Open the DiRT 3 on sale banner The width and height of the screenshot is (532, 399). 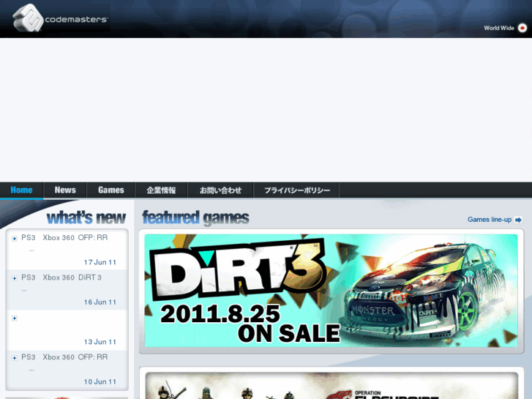[x=331, y=291]
